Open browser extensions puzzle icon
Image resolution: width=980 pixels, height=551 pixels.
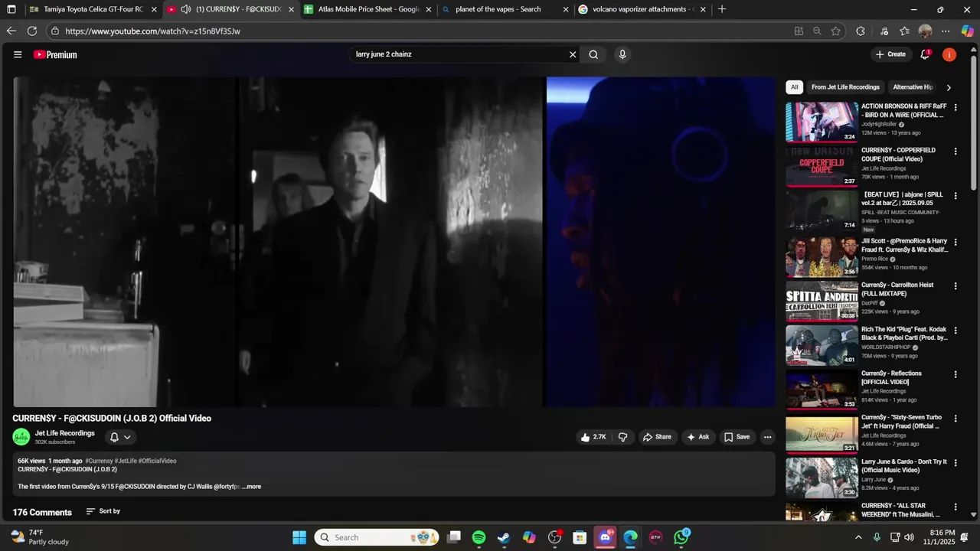click(861, 31)
